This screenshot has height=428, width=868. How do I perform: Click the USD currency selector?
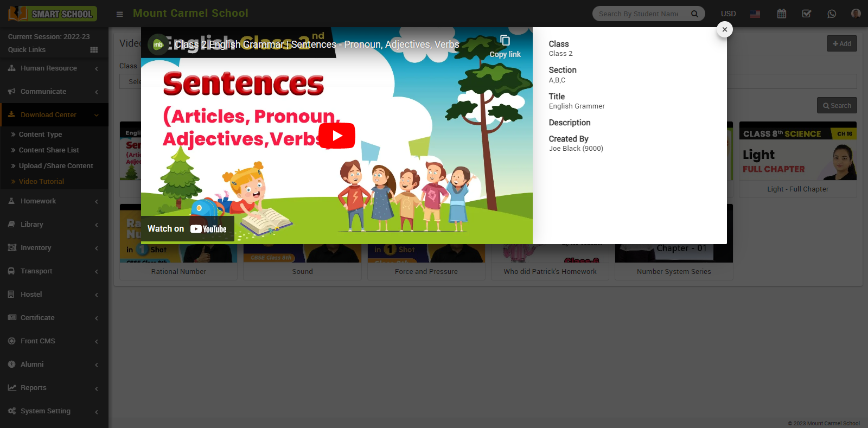coord(728,14)
